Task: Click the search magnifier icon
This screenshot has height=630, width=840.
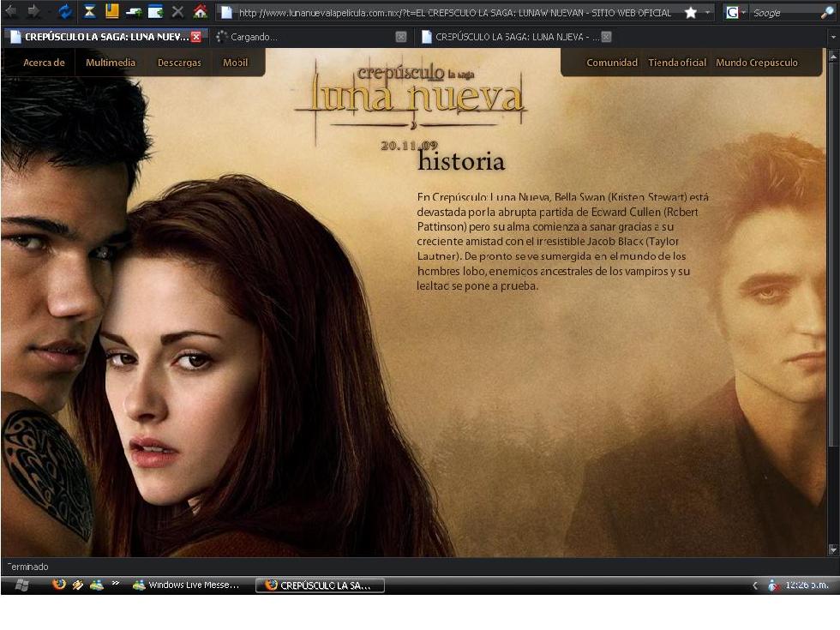Action: [826, 13]
